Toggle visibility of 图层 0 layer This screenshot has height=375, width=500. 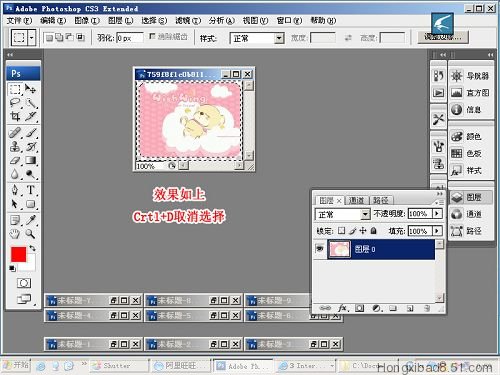320,248
